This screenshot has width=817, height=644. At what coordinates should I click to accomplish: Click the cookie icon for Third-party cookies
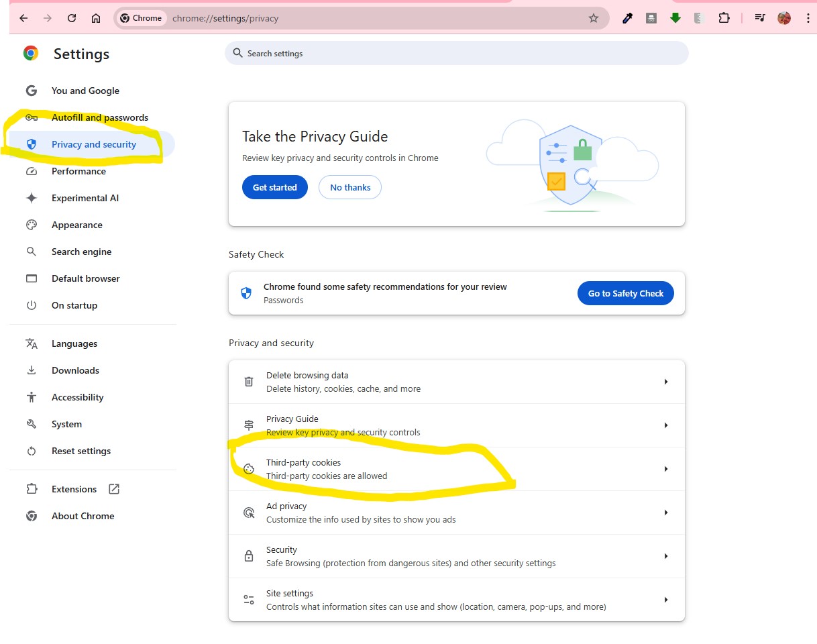click(249, 469)
